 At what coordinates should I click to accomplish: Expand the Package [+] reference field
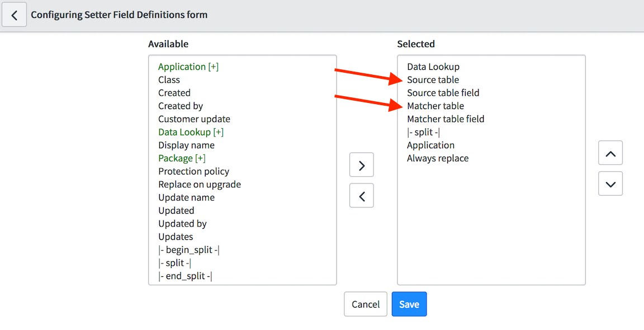pyautogui.click(x=182, y=158)
